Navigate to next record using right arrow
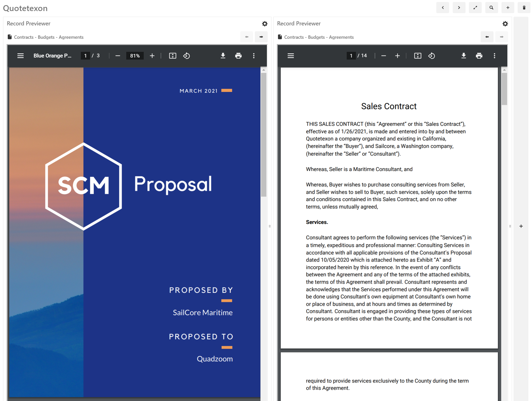532x401 pixels. [459, 8]
